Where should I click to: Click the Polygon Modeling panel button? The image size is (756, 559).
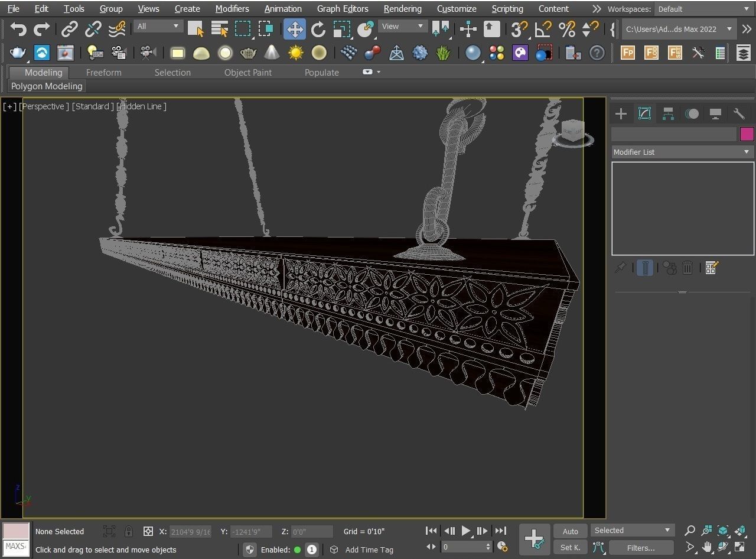(47, 86)
